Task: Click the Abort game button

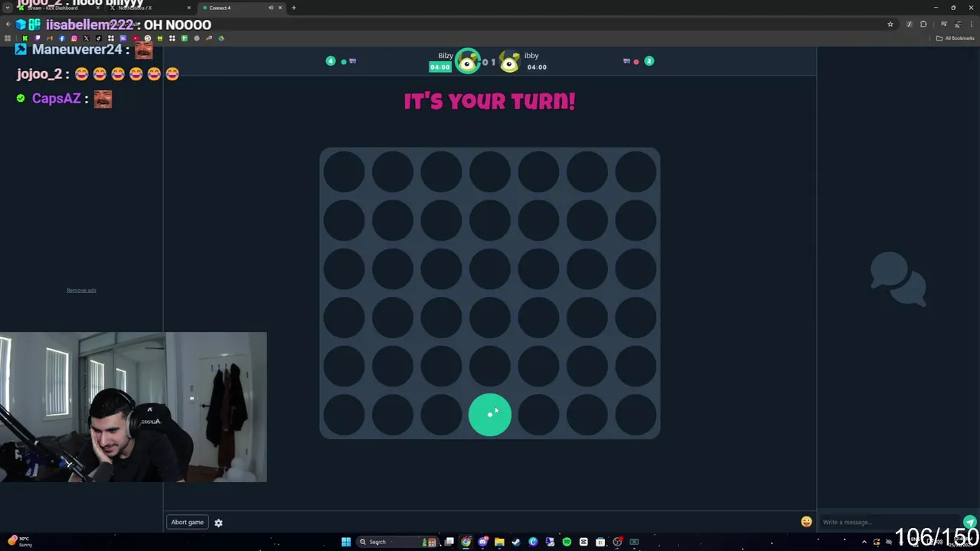Action: tap(188, 522)
